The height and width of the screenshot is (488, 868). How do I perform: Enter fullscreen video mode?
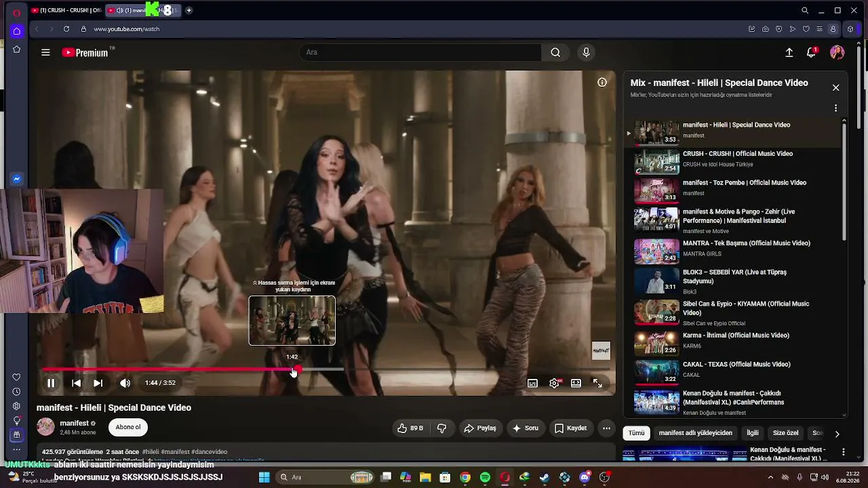click(597, 383)
